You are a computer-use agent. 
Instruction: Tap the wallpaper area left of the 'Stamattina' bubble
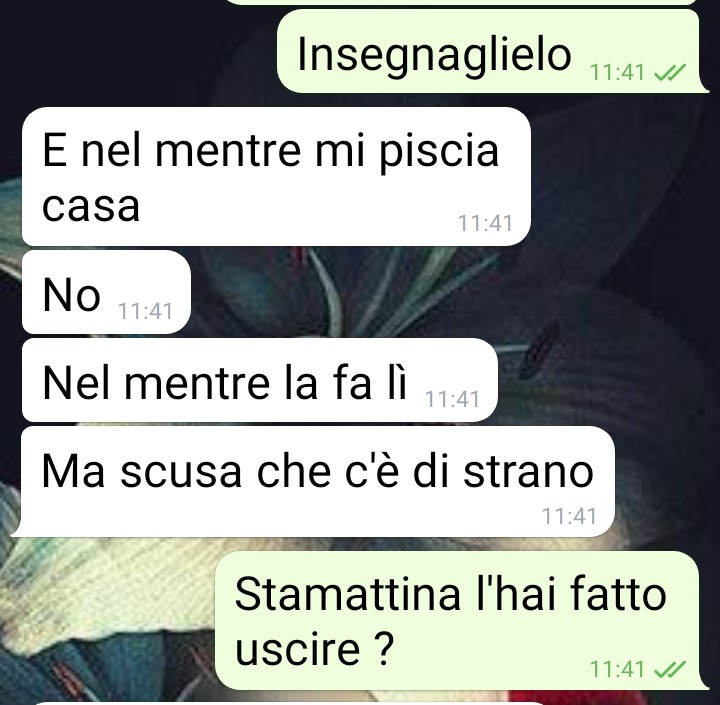[108, 620]
